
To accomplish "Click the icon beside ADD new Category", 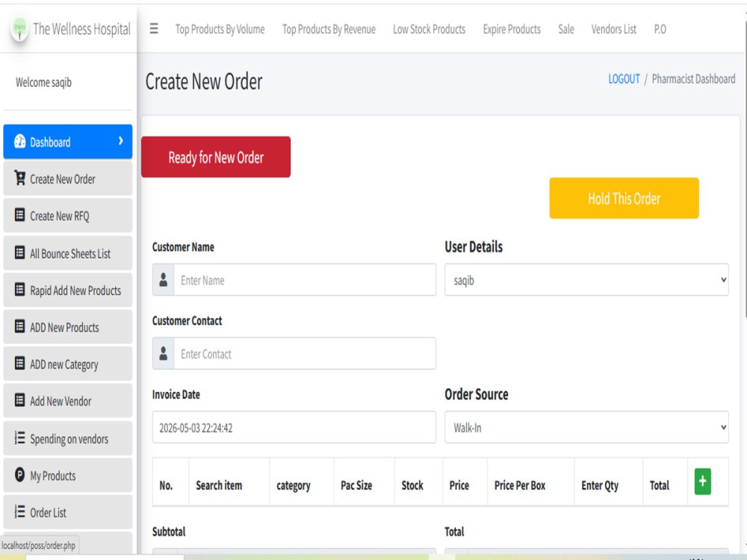I will (x=19, y=364).
